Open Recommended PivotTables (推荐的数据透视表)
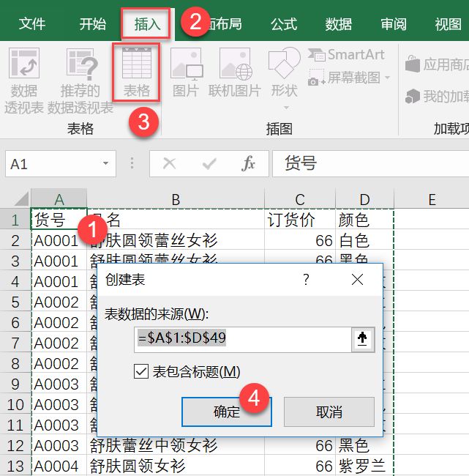This screenshot has height=476, width=469. pyautogui.click(x=79, y=81)
